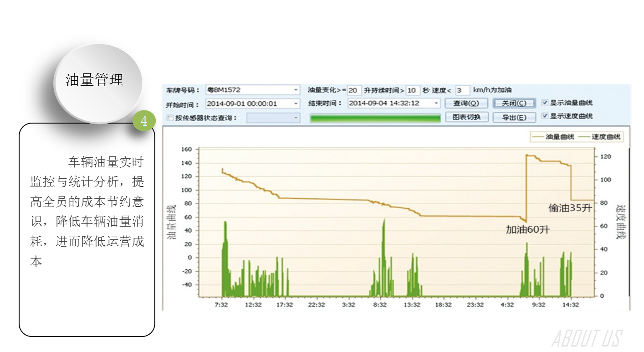This screenshot has width=644, height=352.
Task: Open the 车牌号码 plate number dropdown
Action: 296,90
